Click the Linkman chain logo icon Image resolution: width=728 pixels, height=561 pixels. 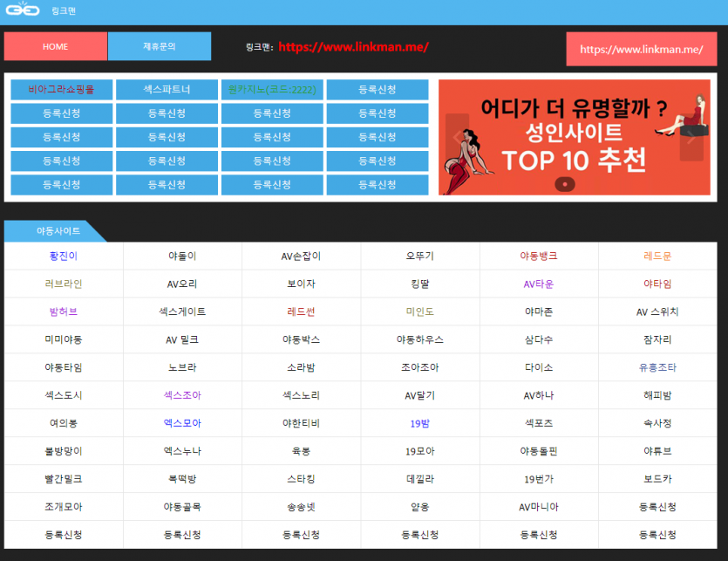pyautogui.click(x=23, y=9)
